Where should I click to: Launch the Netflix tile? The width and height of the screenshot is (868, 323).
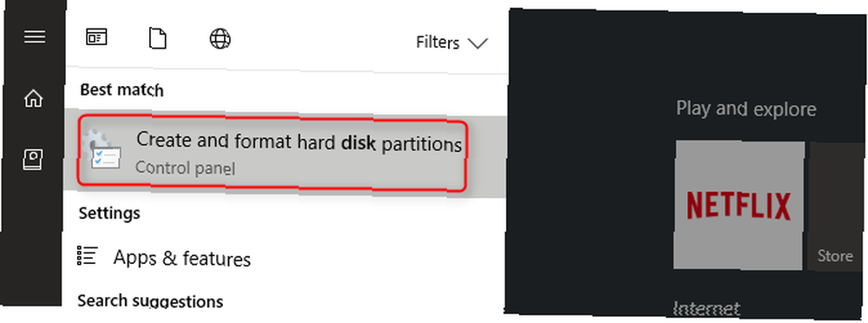pos(739,205)
